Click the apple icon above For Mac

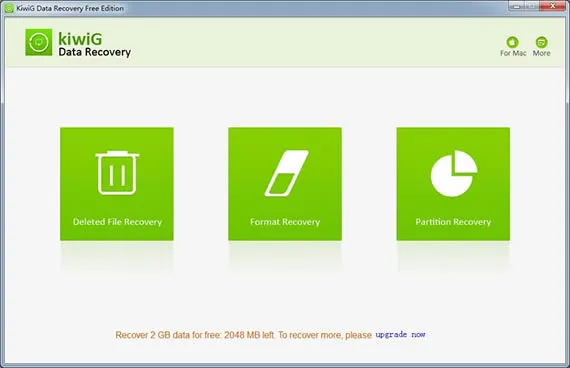click(x=513, y=42)
